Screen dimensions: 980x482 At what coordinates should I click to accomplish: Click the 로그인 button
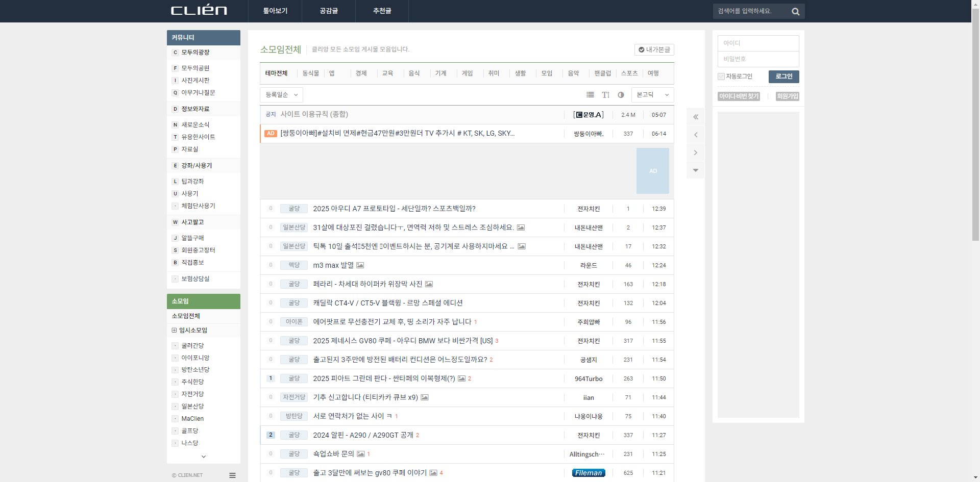[783, 77]
